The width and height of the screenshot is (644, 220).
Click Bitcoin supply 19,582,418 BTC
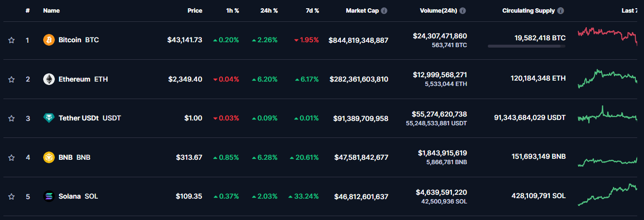540,37
